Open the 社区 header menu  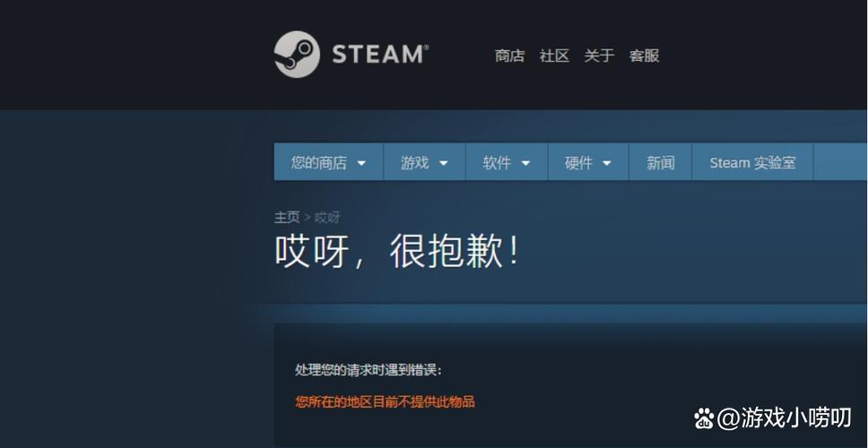554,56
